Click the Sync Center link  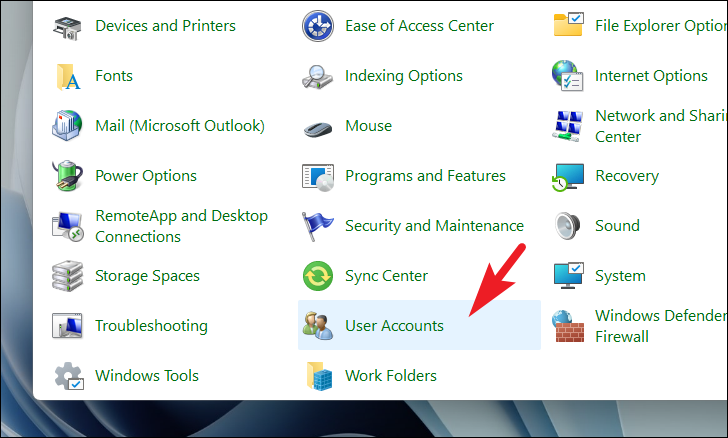[x=386, y=276]
